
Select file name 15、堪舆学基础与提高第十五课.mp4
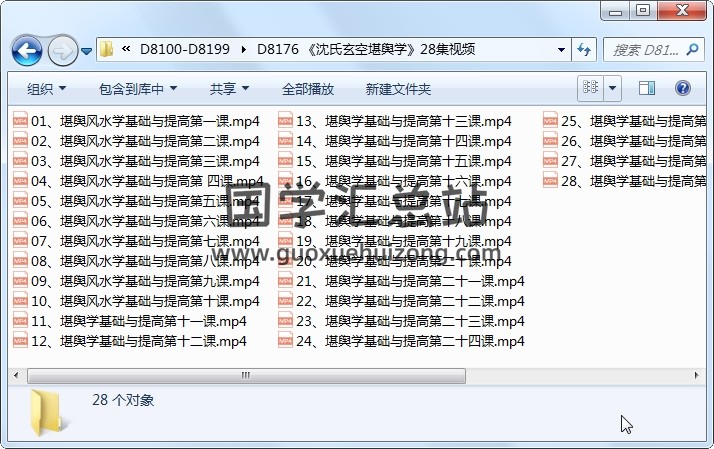[404, 161]
